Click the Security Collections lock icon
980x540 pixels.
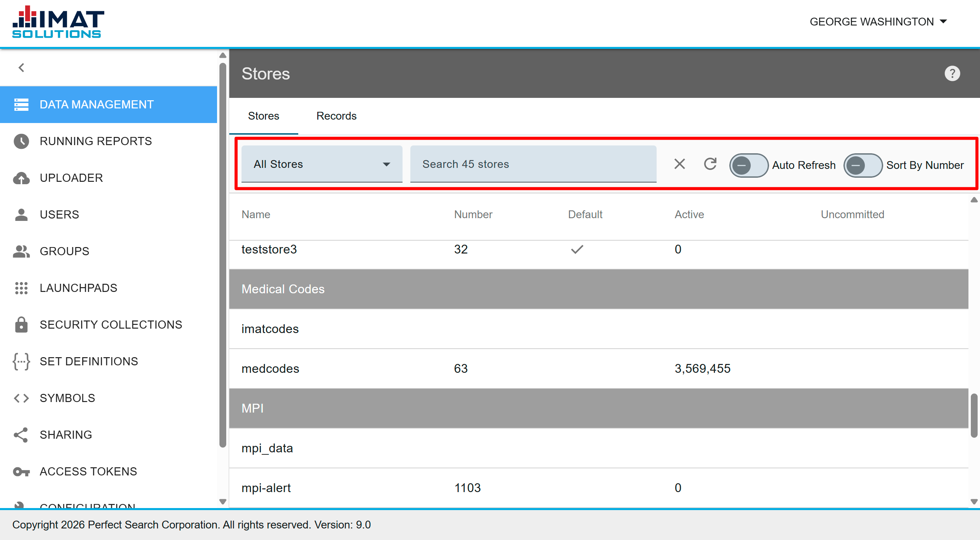(x=21, y=325)
